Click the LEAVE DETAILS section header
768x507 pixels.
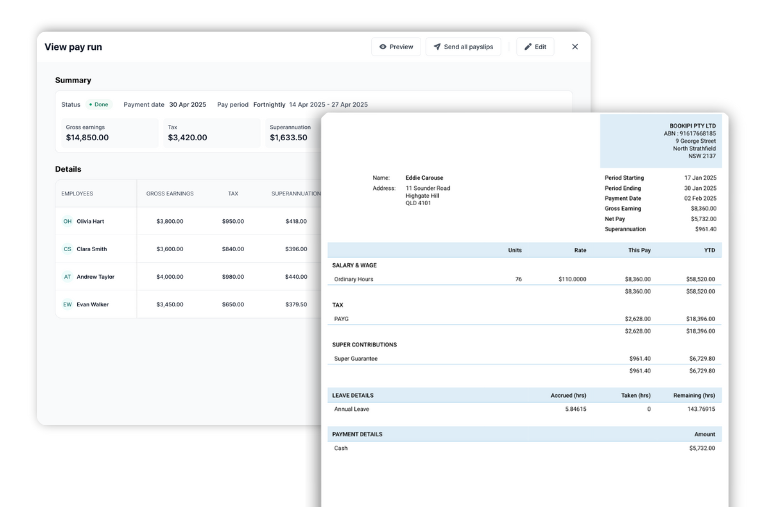pyautogui.click(x=353, y=395)
